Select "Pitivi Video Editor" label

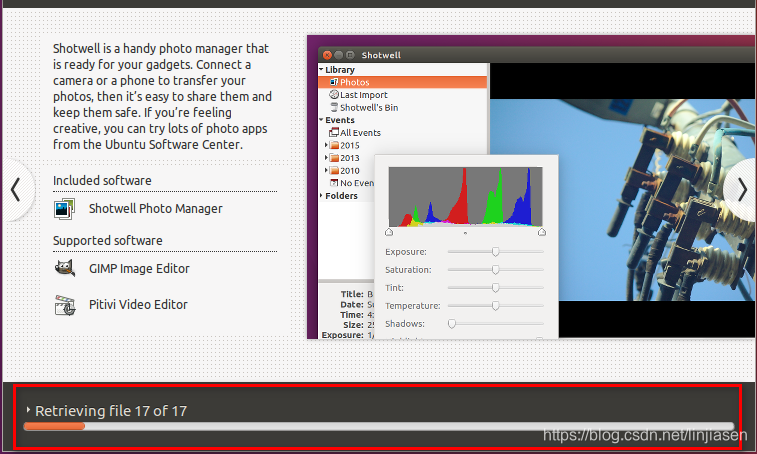pyautogui.click(x=138, y=305)
